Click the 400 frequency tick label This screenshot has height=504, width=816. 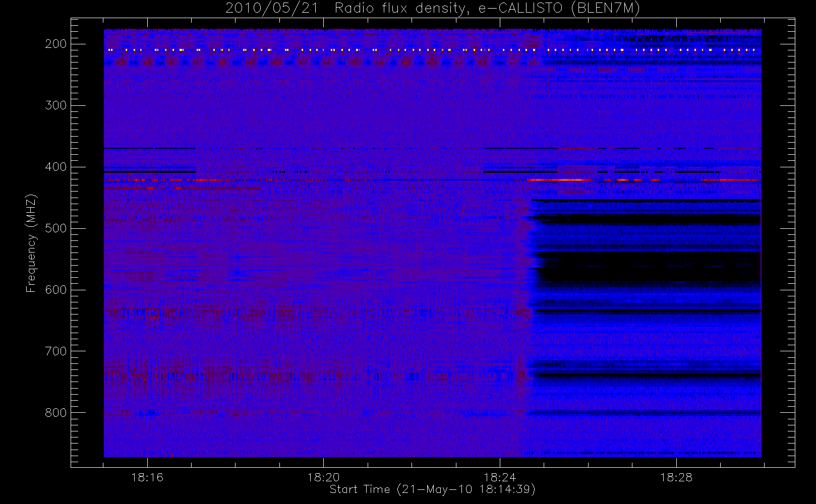(x=56, y=167)
